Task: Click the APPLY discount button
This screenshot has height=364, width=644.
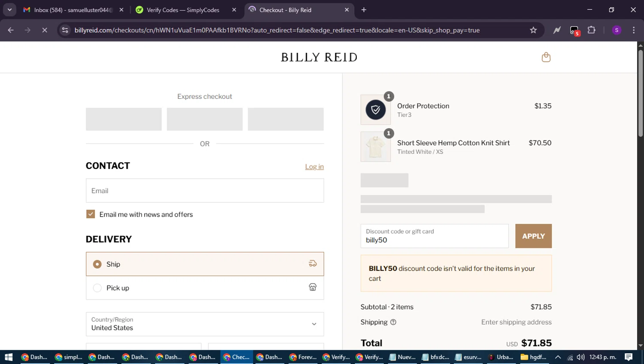Action: click(x=533, y=236)
